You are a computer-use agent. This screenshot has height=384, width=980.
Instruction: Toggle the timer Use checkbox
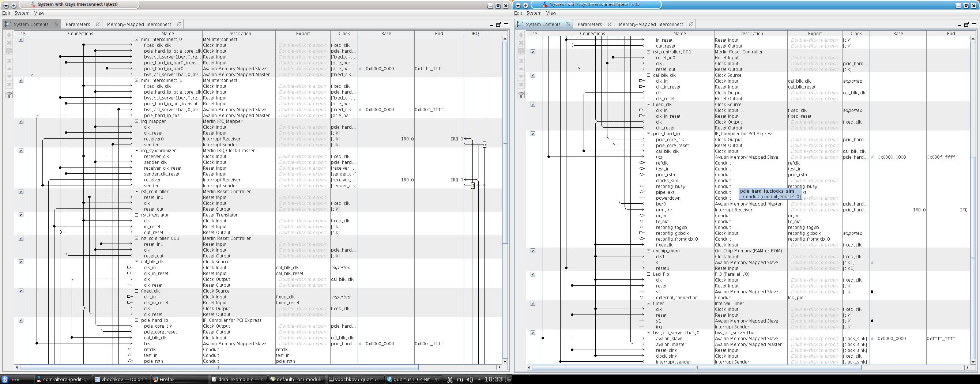point(533,303)
